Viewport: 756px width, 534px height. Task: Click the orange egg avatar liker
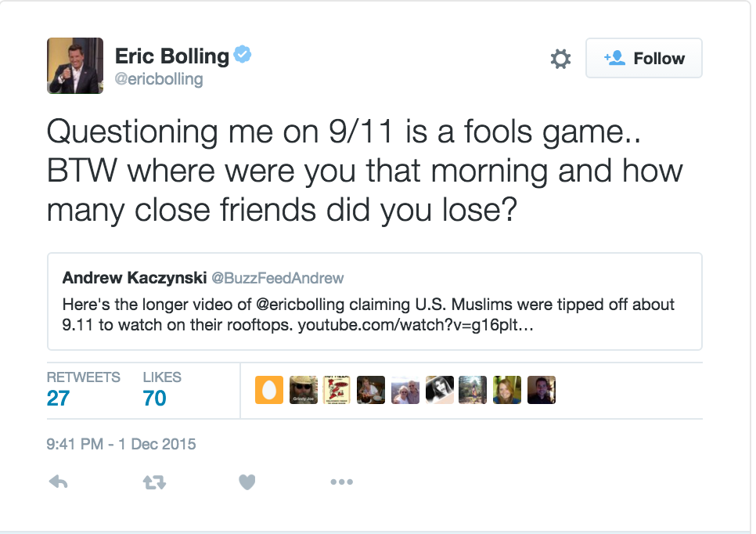coord(269,390)
